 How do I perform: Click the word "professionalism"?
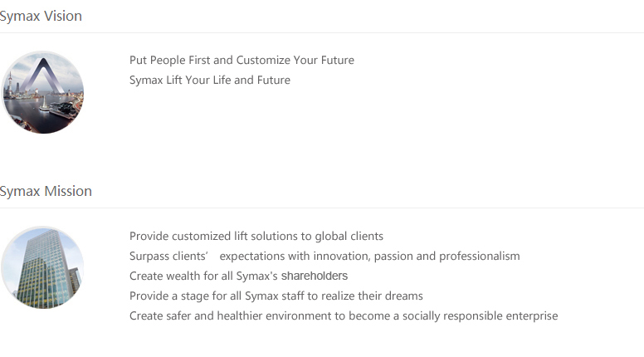tap(480, 257)
